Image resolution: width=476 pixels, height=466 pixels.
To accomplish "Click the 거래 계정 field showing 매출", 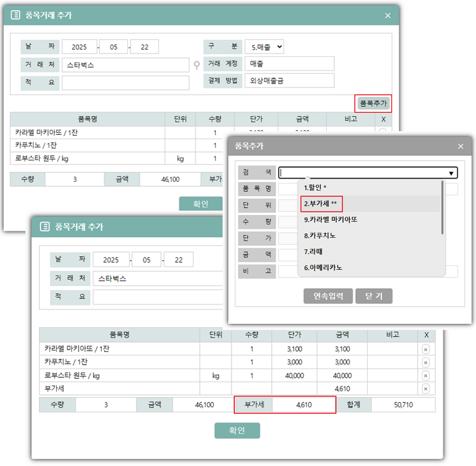I will point(290,64).
